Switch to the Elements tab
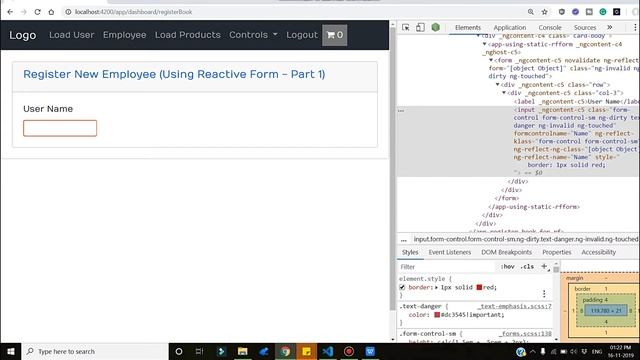Image resolution: width=640 pixels, height=360 pixels. (468, 27)
